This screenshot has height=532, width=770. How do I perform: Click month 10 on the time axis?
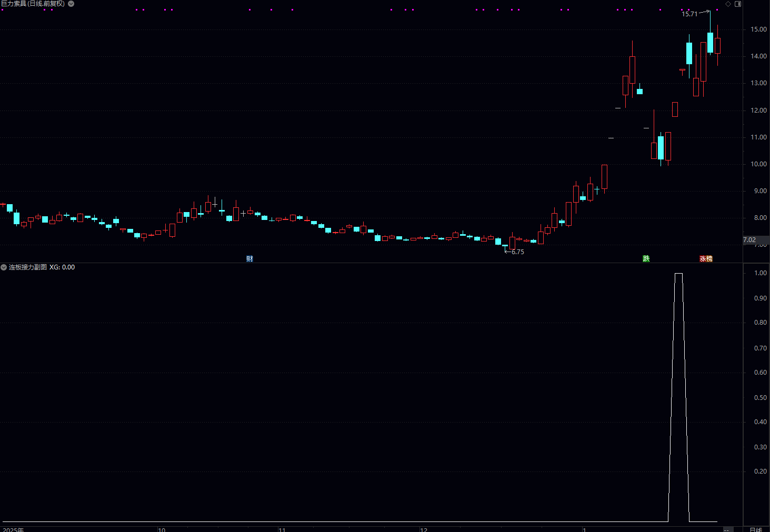pyautogui.click(x=162, y=529)
